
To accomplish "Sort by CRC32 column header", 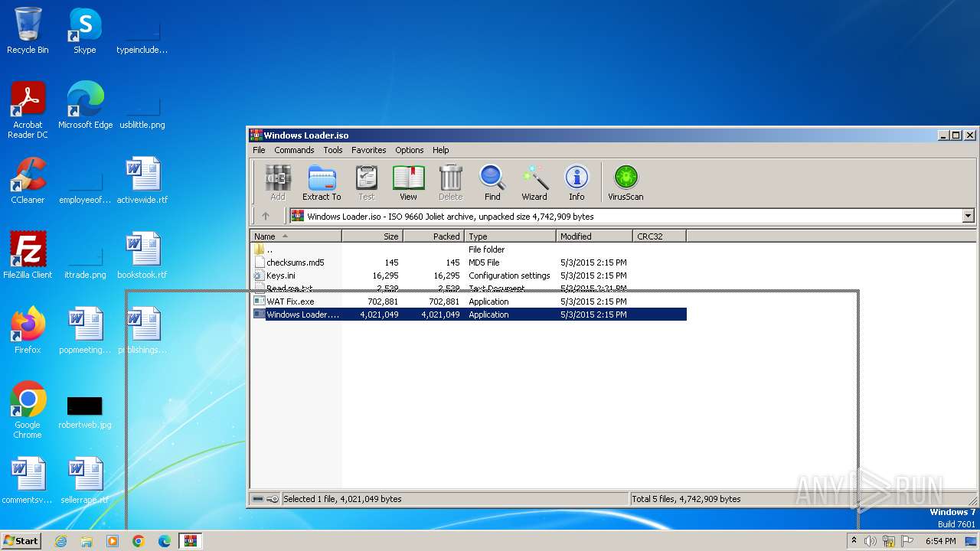I will pyautogui.click(x=660, y=236).
